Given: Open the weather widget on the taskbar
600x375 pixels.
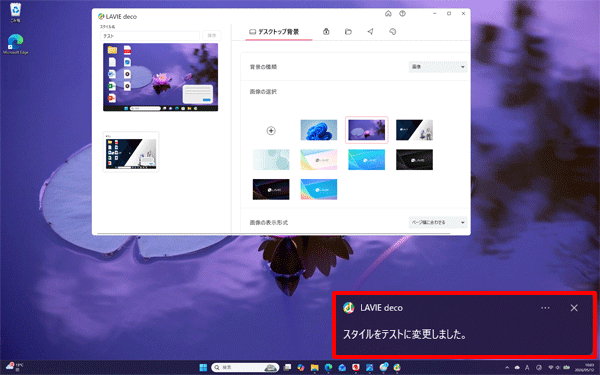Looking at the screenshot, I should [14, 367].
